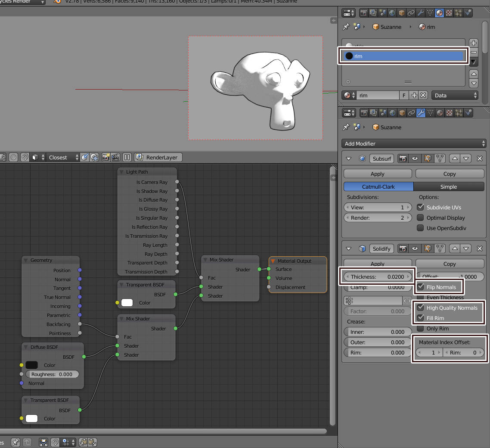
Task: Toggle Solidify modifier render visibility camera icon
Action: (403, 249)
